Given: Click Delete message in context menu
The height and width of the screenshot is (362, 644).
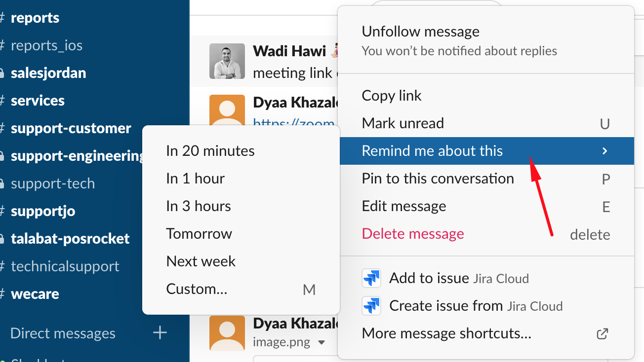Looking at the screenshot, I should pyautogui.click(x=413, y=234).
